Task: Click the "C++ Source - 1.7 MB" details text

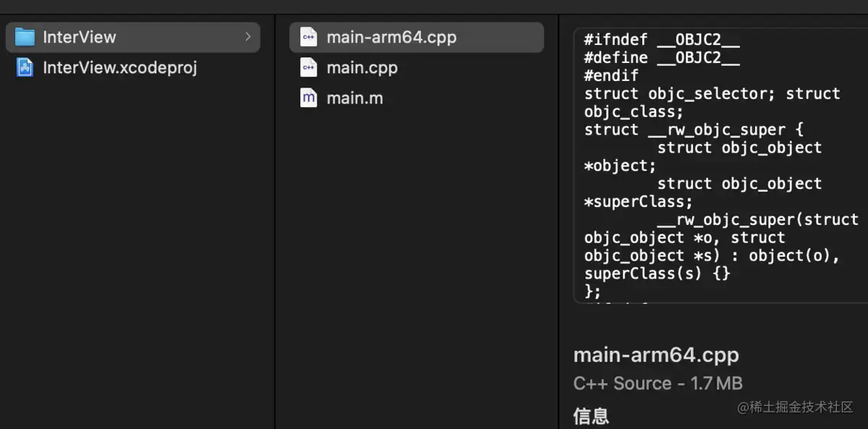Action: 658,383
